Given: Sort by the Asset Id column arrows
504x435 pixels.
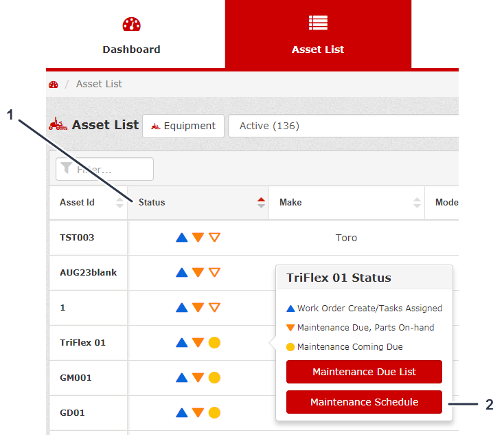Looking at the screenshot, I should pos(120,203).
